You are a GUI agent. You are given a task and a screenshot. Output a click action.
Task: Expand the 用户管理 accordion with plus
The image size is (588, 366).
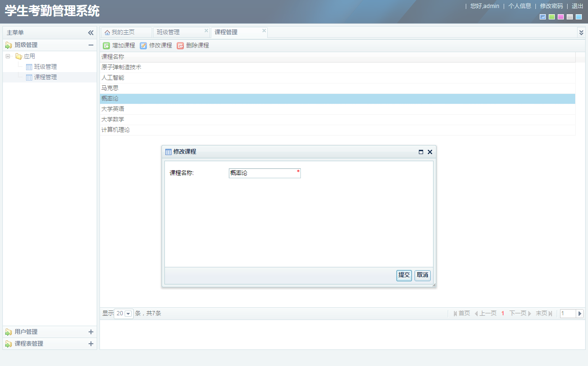(91, 332)
